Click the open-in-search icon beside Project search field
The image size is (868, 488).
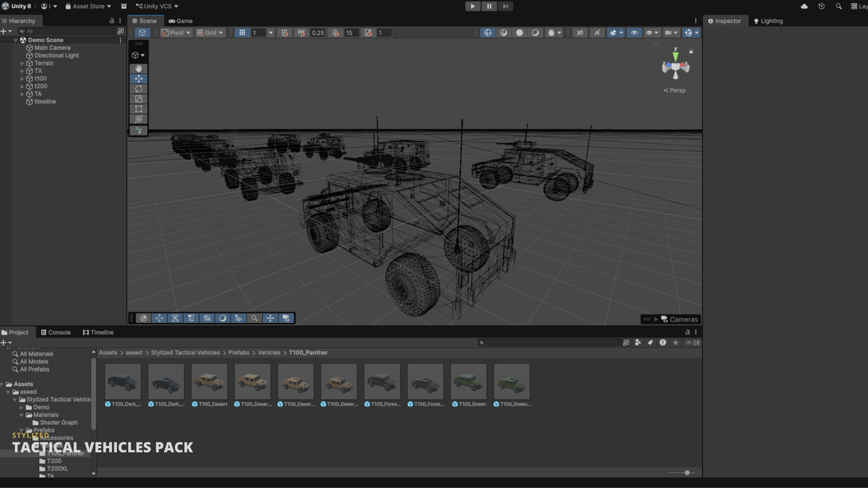pos(626,343)
